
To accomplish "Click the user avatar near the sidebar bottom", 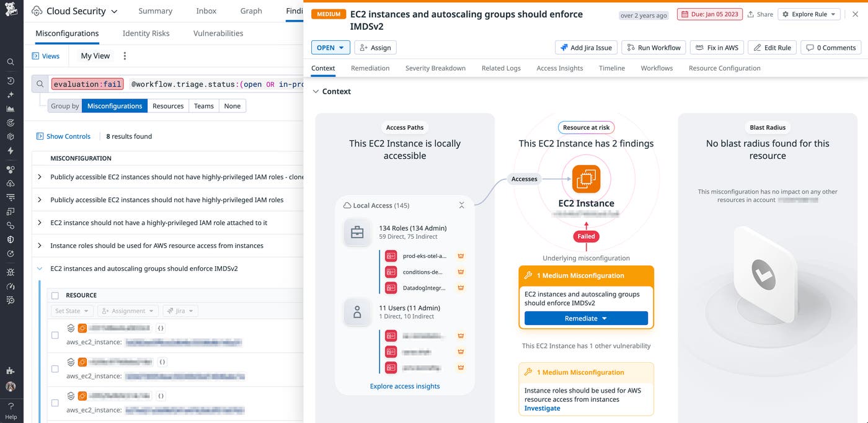I will coord(10,386).
